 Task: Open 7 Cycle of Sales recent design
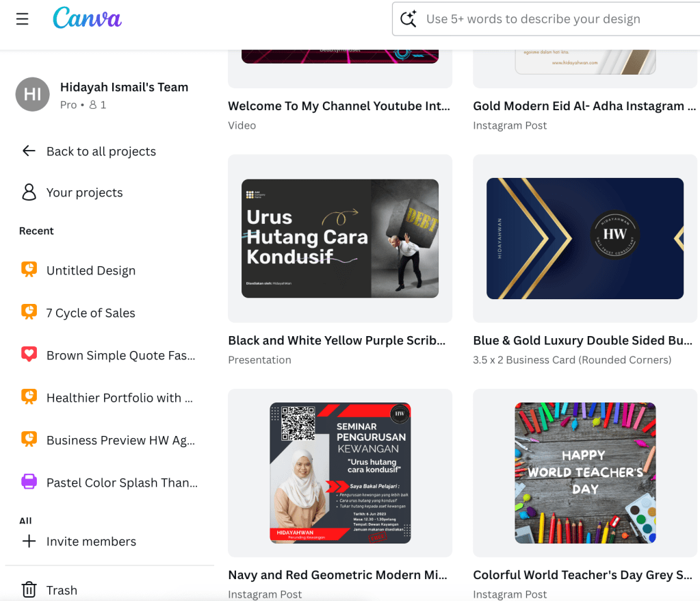[x=90, y=313]
